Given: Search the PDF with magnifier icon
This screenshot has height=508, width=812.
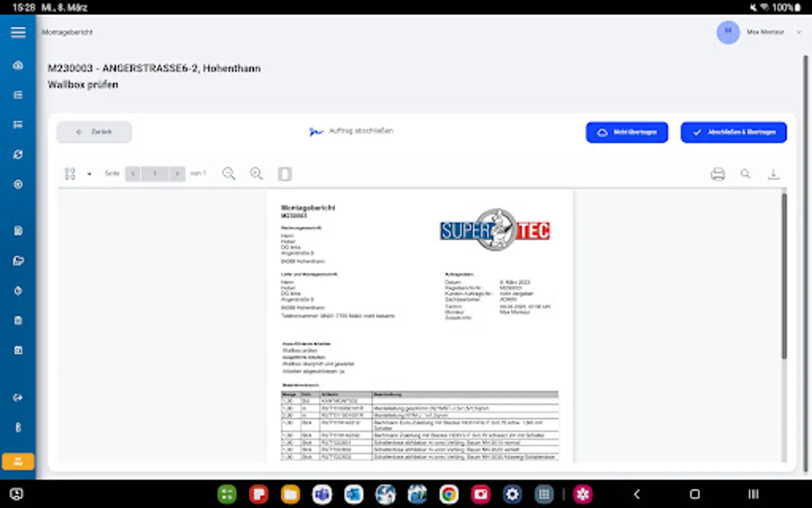Looking at the screenshot, I should (x=745, y=174).
